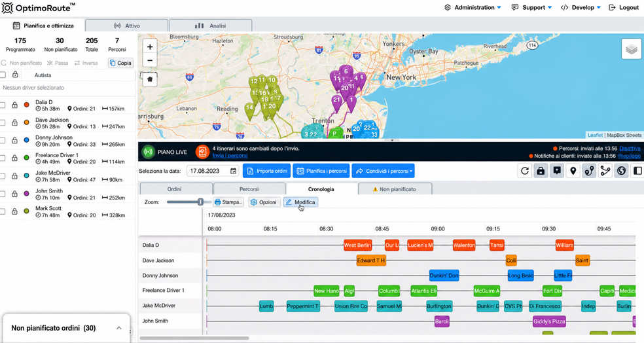This screenshot has width=644, height=343.
Task: Open the Develop dropdown menu
Action: click(581, 7)
